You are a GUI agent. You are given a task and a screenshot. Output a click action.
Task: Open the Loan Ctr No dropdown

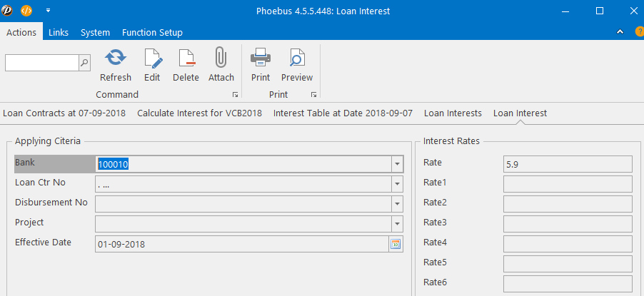click(396, 184)
